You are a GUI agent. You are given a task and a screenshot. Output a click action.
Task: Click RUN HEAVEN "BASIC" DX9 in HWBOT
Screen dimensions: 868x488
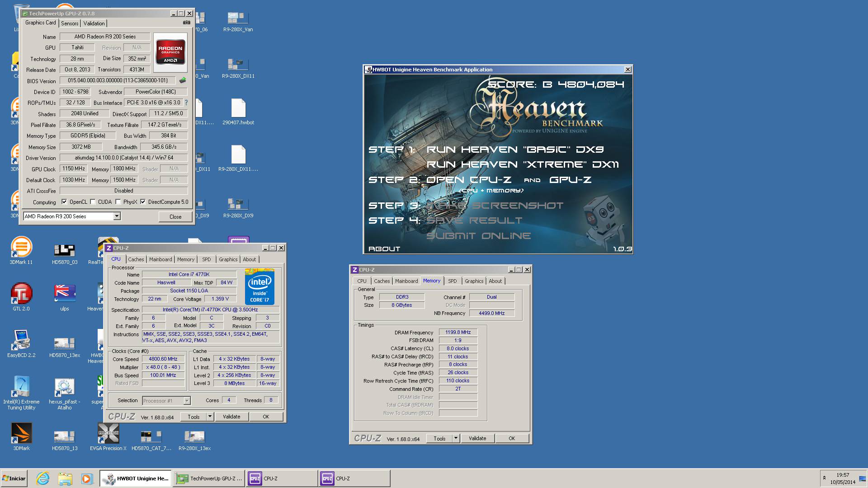click(515, 150)
